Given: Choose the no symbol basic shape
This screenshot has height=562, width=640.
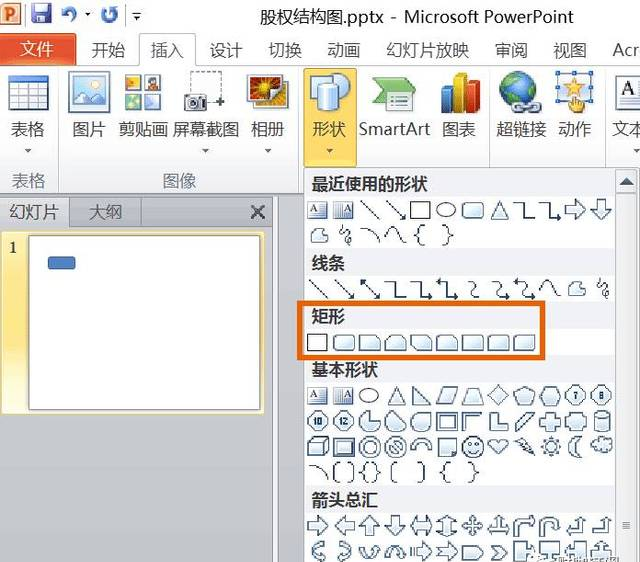Looking at the screenshot, I should pos(396,446).
